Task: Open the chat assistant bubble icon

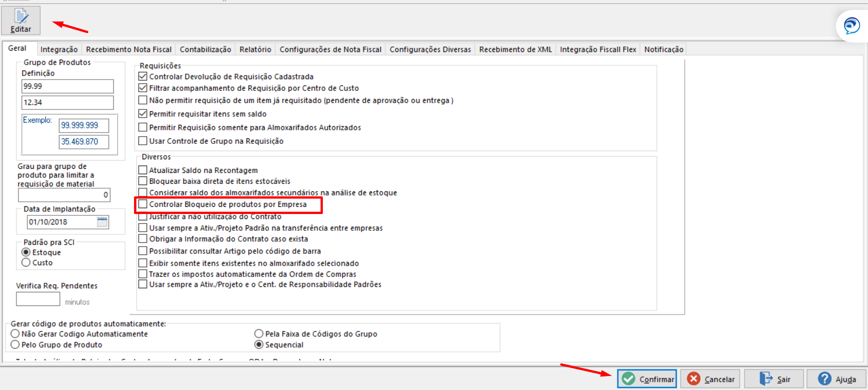Action: point(852,26)
